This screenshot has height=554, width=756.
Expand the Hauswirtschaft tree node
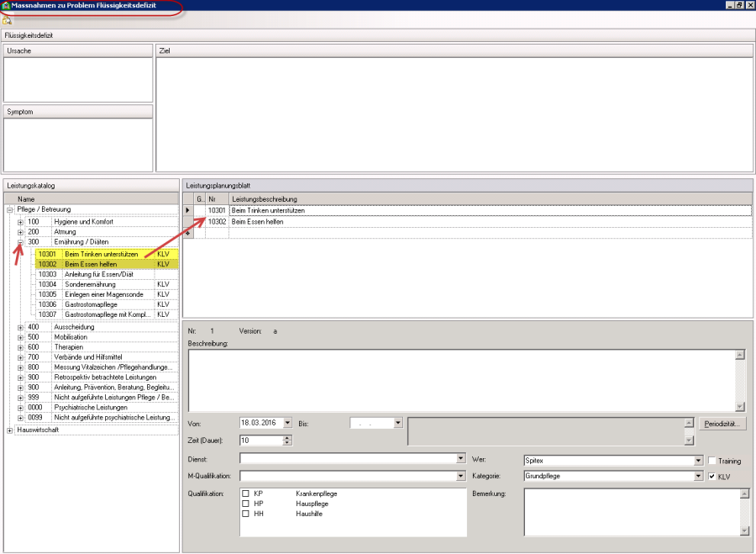(x=10, y=430)
